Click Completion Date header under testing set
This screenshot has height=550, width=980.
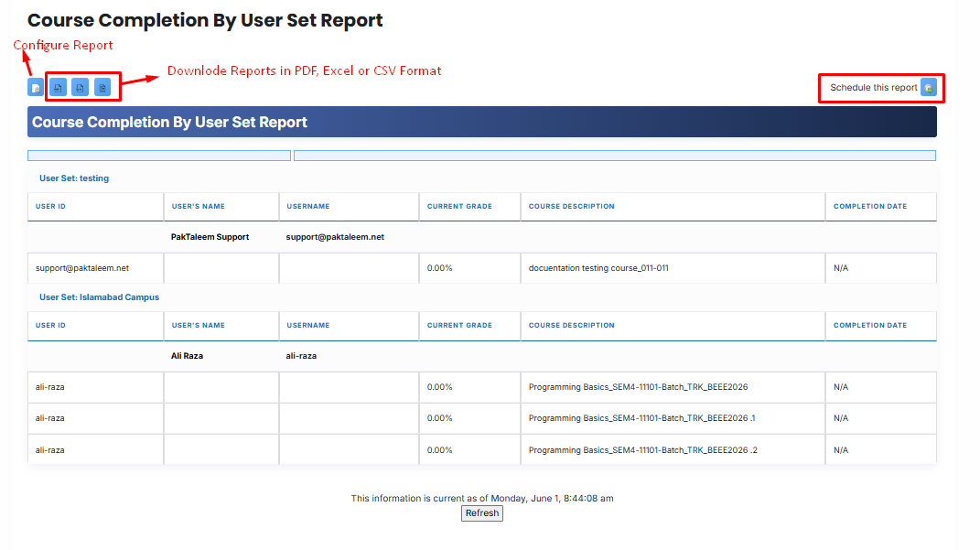(870, 206)
